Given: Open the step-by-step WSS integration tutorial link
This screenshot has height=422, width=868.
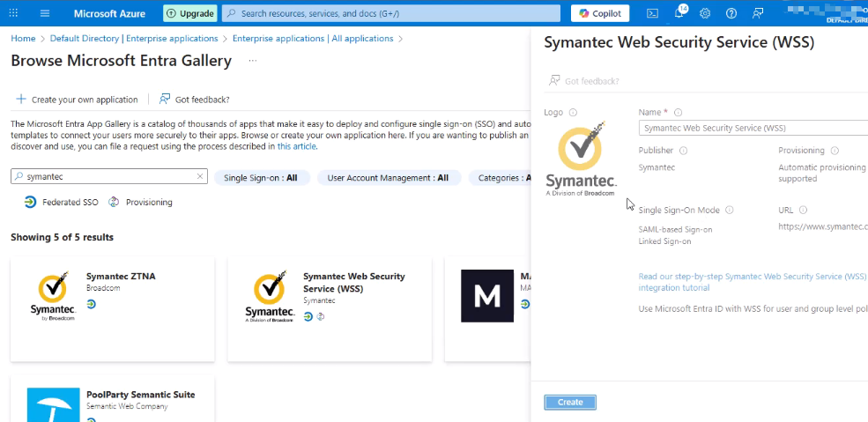Looking at the screenshot, I should (x=752, y=282).
